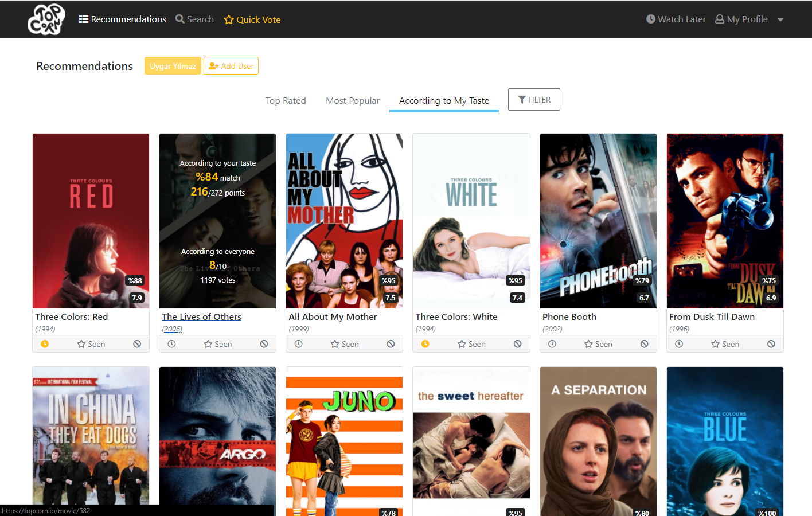812x516 pixels.
Task: Expand the My Profile dropdown arrow
Action: pos(780,19)
